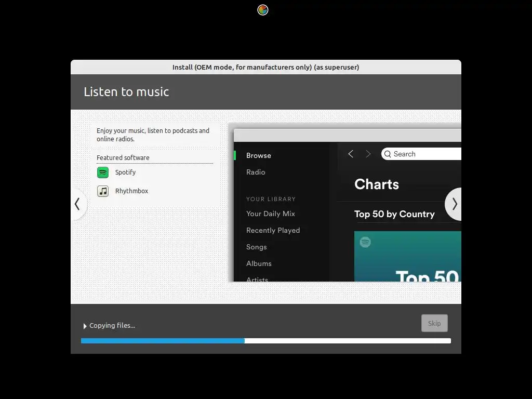
Task: Click the 'Listen to music' heading
Action: [126, 92]
